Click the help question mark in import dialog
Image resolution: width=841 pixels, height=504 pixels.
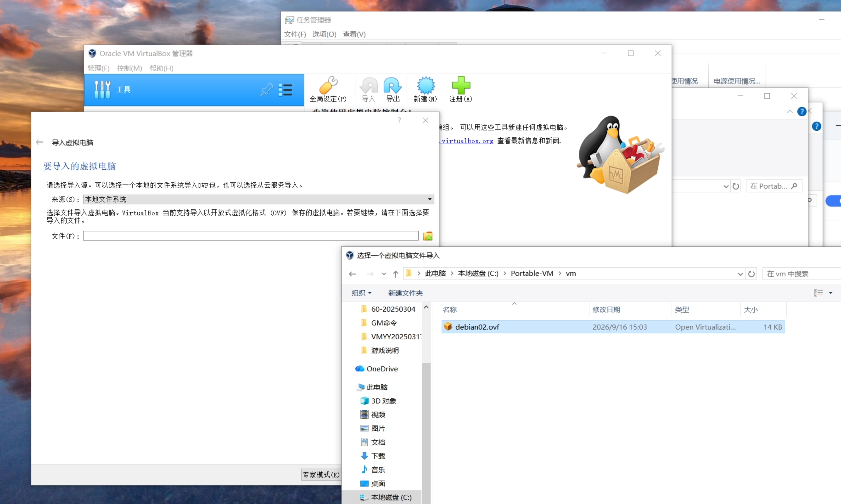(x=399, y=120)
